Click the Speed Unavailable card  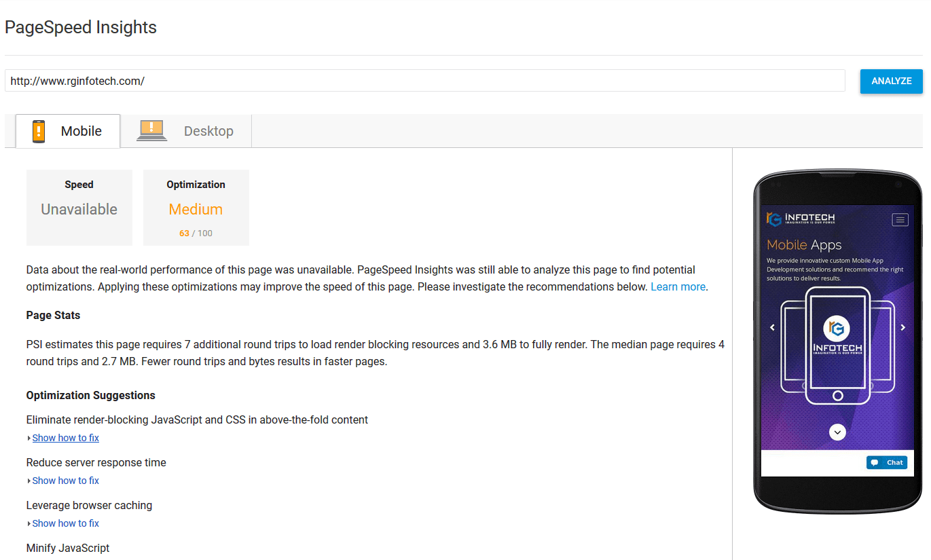pos(79,208)
